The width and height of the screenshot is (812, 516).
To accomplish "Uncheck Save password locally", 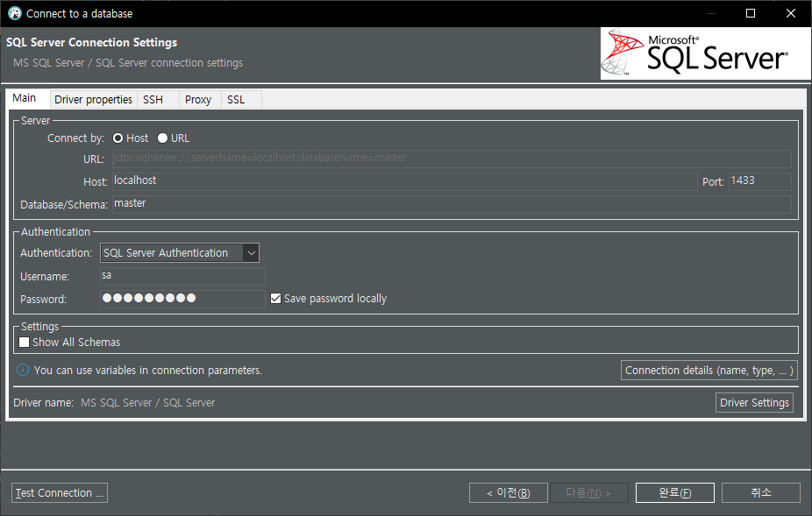I will point(275,298).
